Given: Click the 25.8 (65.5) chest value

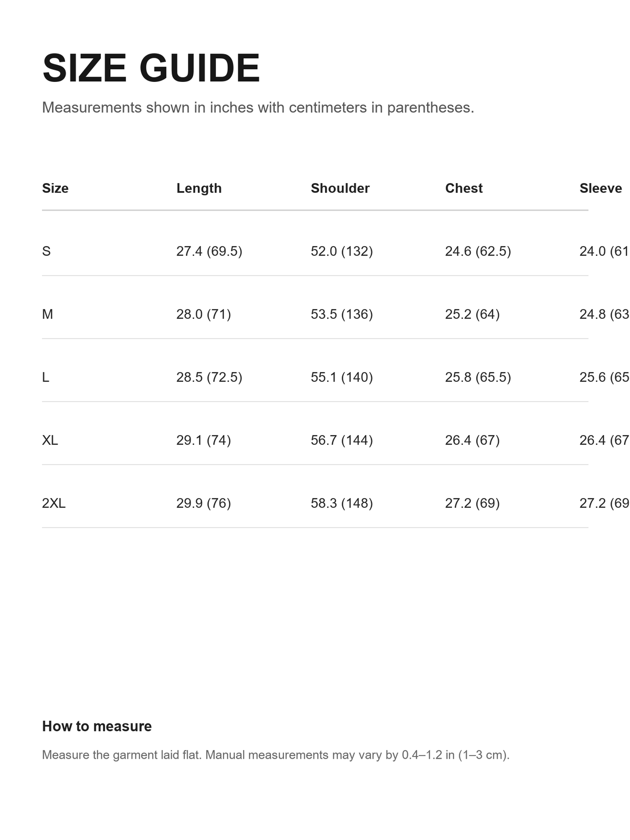Looking at the screenshot, I should point(478,377).
